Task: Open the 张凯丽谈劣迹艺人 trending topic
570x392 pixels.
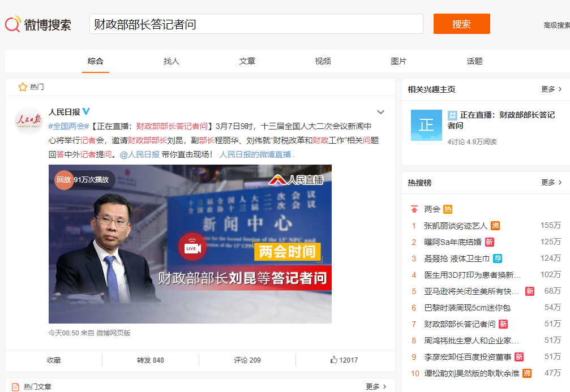Action: point(456,226)
